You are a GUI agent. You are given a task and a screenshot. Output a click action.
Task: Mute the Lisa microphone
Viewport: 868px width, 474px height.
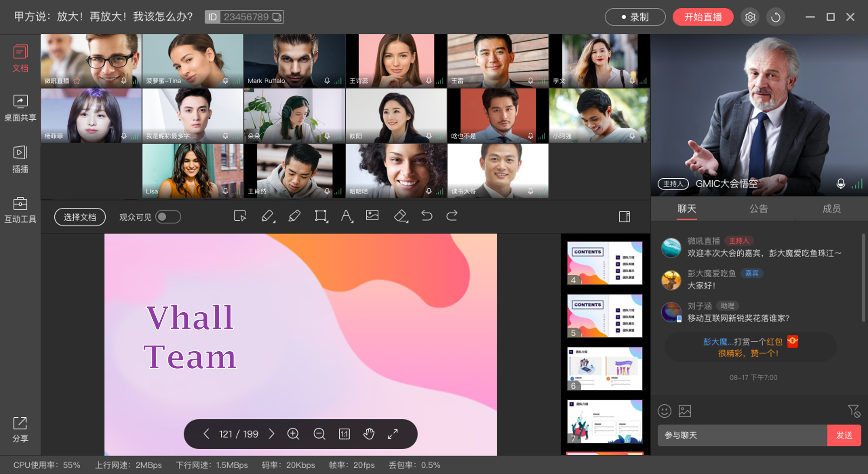click(225, 191)
